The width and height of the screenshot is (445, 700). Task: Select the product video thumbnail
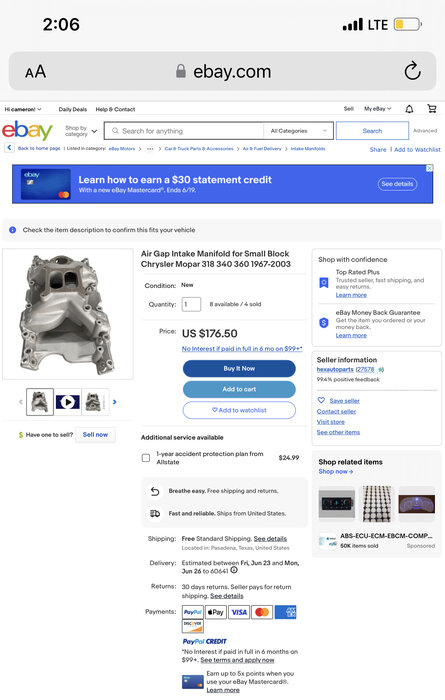pyautogui.click(x=67, y=402)
